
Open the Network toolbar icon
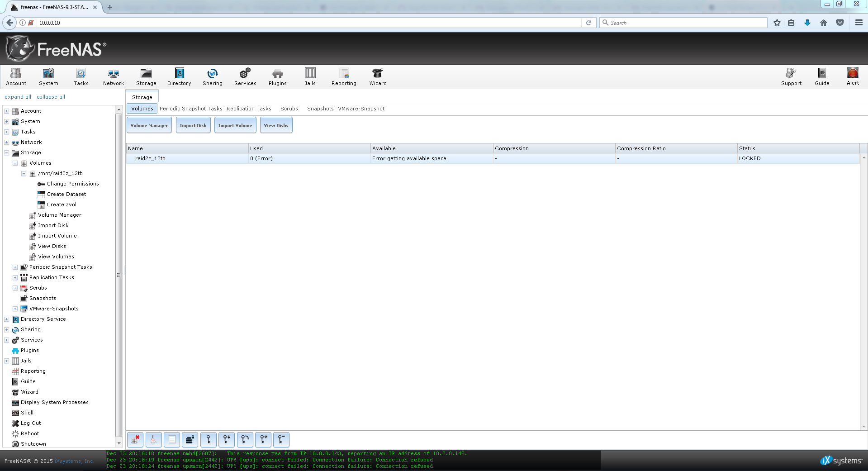(114, 76)
